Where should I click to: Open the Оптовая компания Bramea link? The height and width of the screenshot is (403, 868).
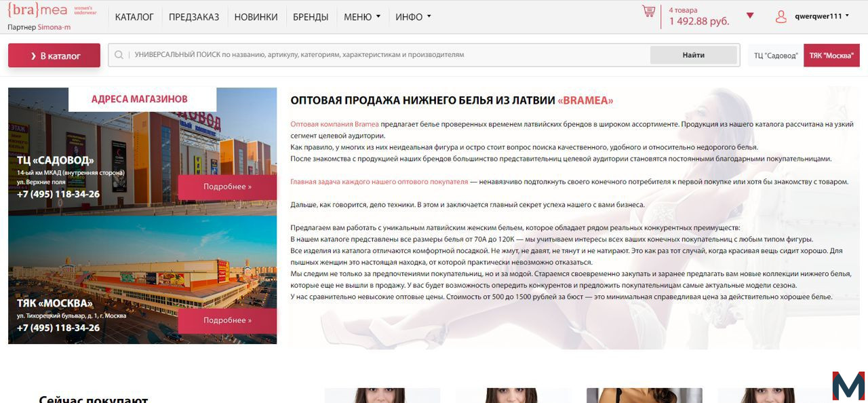click(334, 124)
